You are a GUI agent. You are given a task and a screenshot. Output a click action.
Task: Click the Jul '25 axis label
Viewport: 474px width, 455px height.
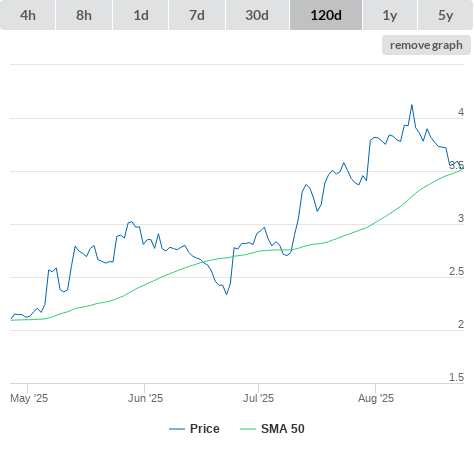258,398
